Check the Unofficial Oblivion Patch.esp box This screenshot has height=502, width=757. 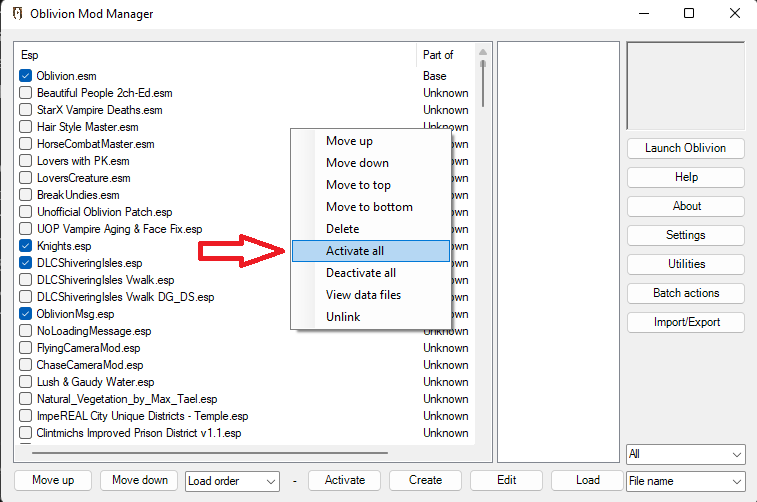pos(26,212)
